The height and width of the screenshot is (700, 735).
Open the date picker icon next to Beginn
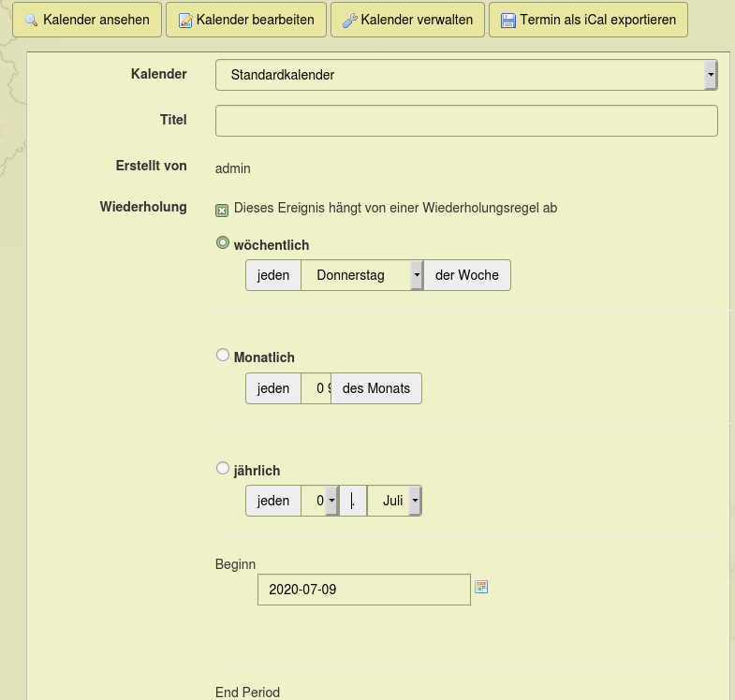click(481, 587)
